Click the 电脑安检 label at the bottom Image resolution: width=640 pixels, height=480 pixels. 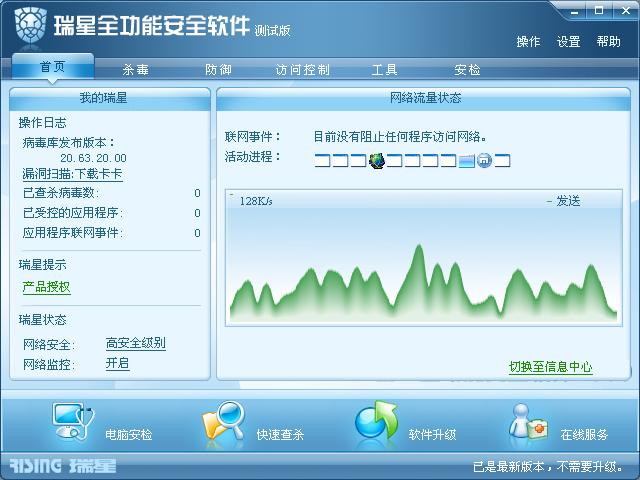129,435
